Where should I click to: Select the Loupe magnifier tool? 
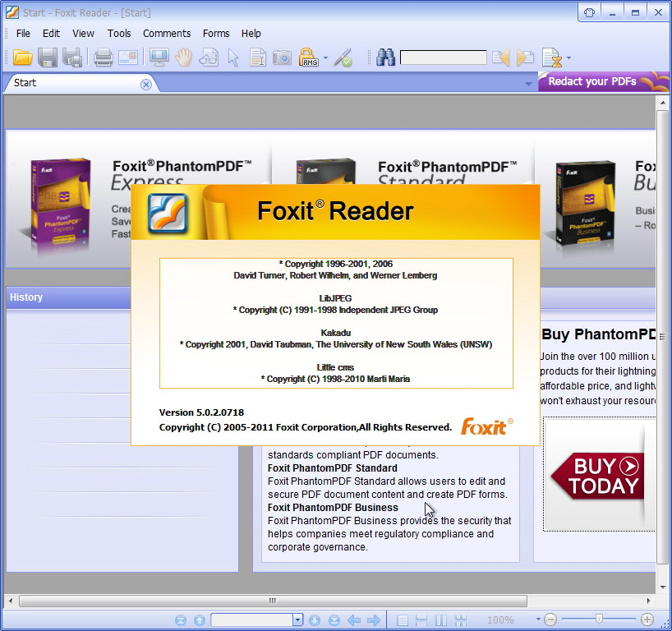point(207,58)
